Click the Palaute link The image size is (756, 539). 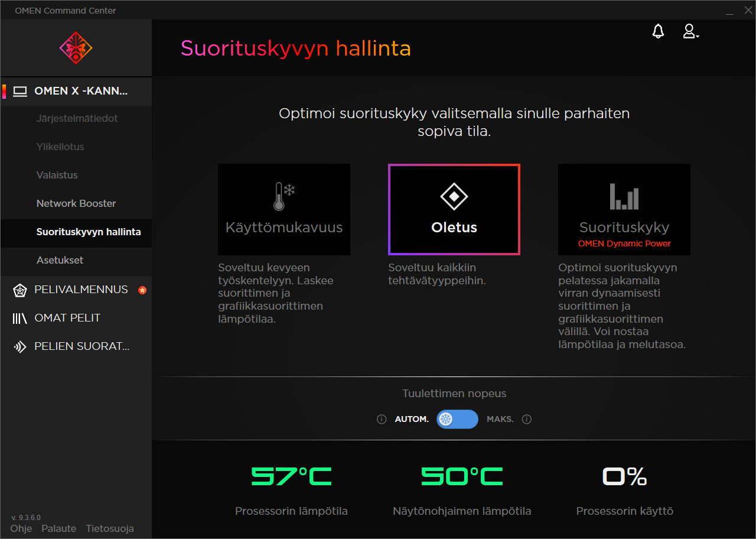(58, 528)
